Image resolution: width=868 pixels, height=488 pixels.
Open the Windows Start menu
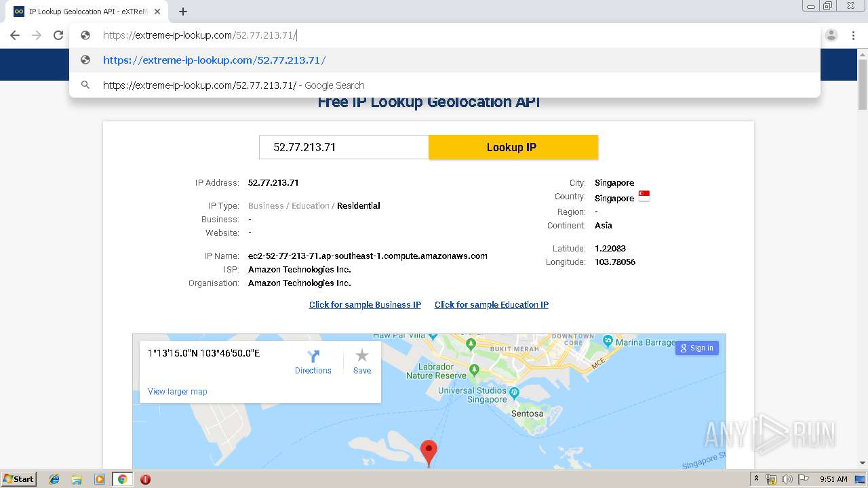pyautogui.click(x=18, y=479)
